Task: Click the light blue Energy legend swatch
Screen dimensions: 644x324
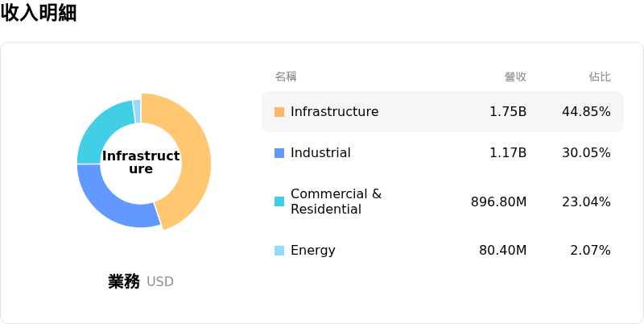Action: pyautogui.click(x=279, y=251)
